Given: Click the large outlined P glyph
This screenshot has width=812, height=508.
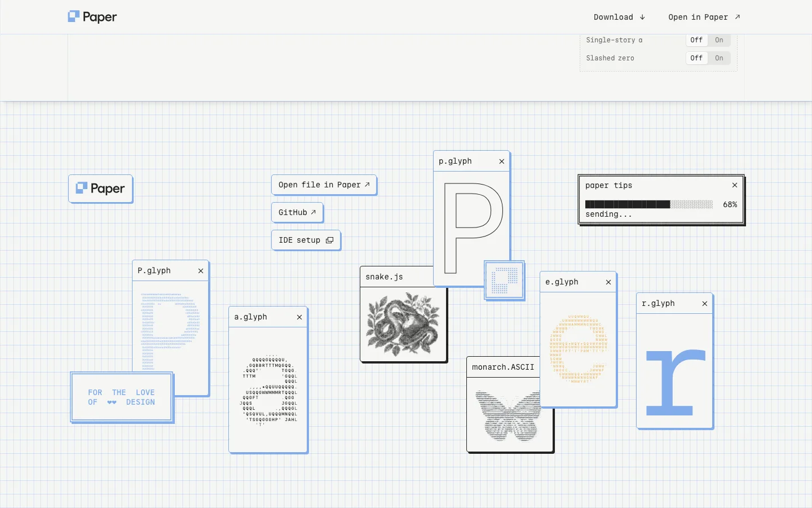Looking at the screenshot, I should [x=473, y=228].
